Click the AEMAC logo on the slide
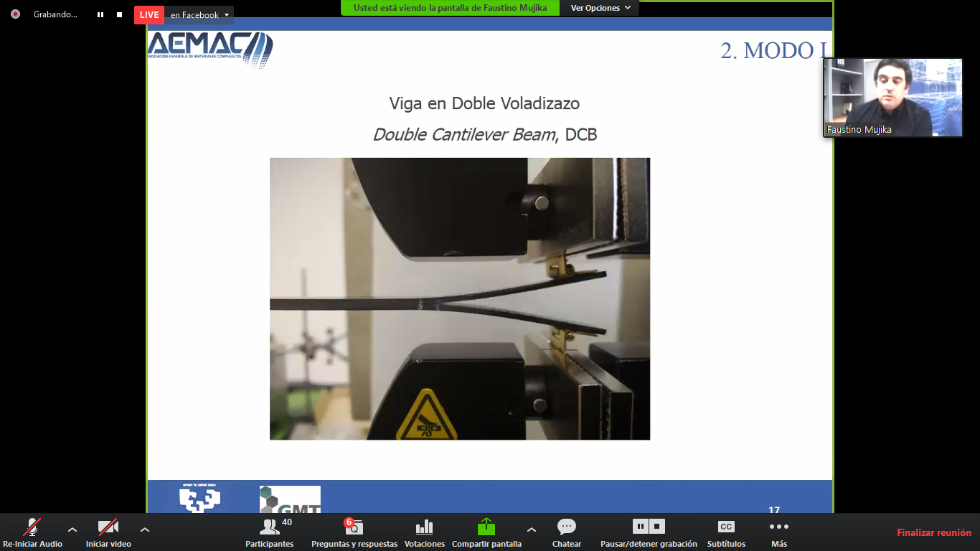This screenshot has width=980, height=551. (x=210, y=50)
